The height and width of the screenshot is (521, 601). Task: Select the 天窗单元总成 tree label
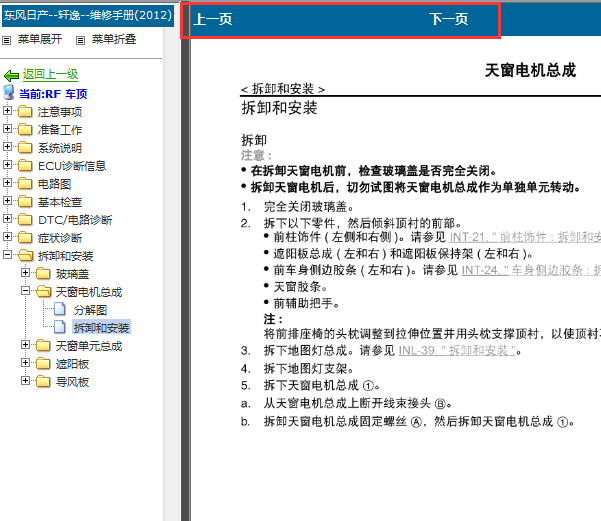(89, 346)
